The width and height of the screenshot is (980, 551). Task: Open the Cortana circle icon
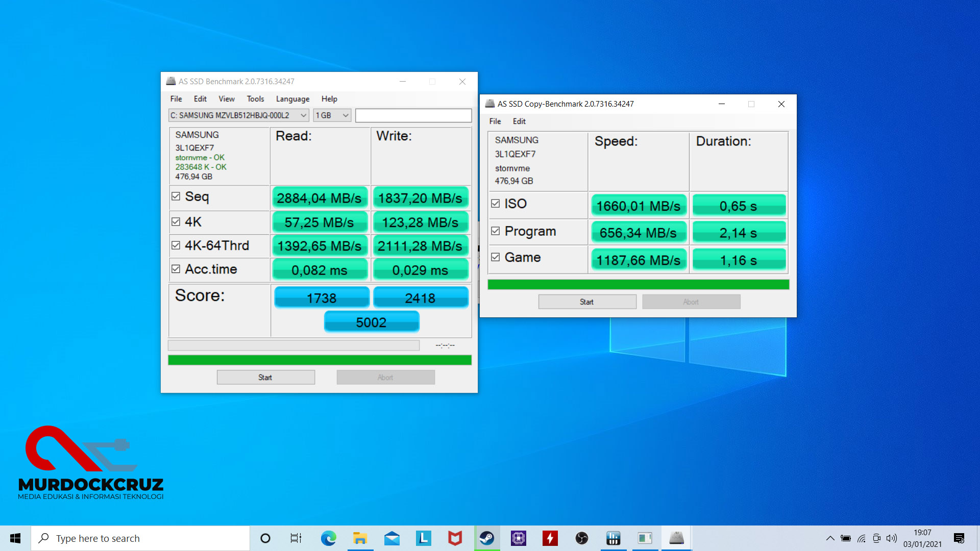[265, 538]
